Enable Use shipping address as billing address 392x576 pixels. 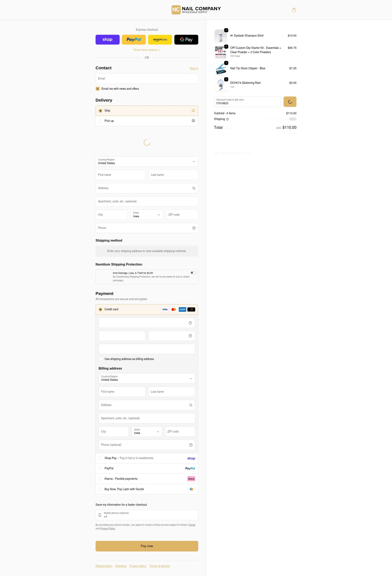point(100,359)
